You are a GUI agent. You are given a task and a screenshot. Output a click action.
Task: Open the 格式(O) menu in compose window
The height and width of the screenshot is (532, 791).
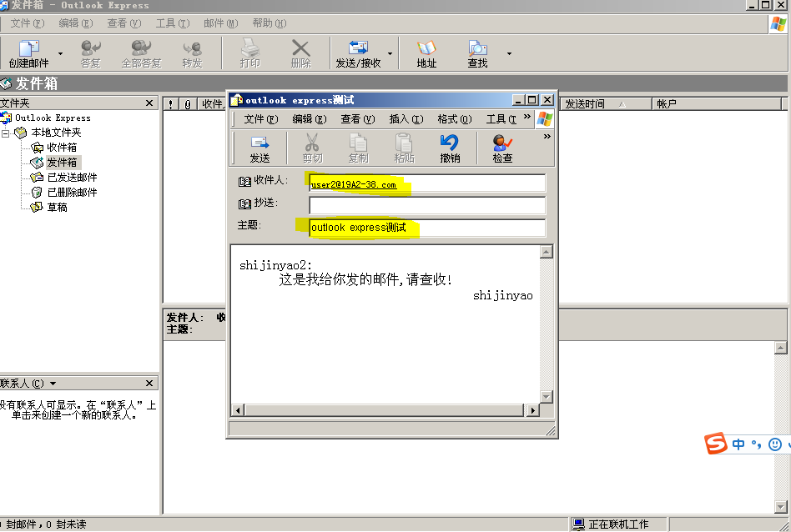click(x=455, y=119)
